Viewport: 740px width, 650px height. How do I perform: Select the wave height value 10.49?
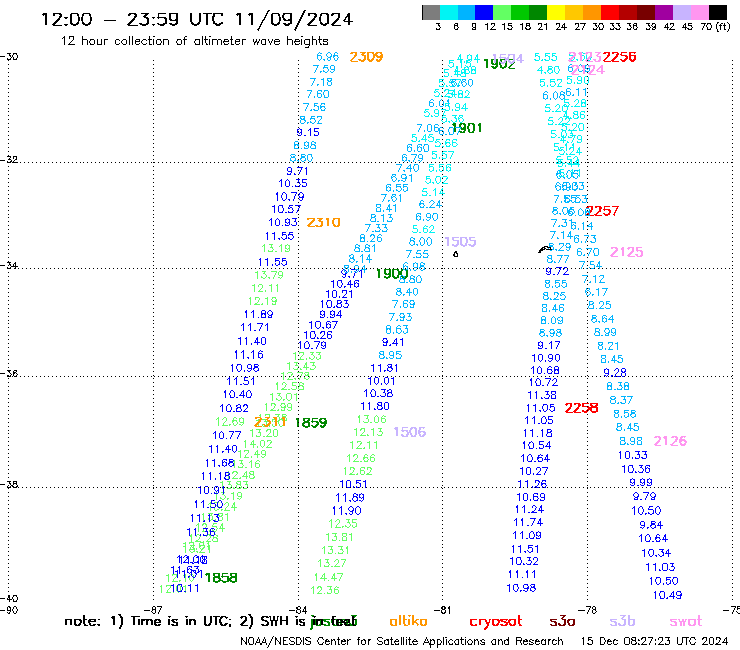pyautogui.click(x=667, y=595)
